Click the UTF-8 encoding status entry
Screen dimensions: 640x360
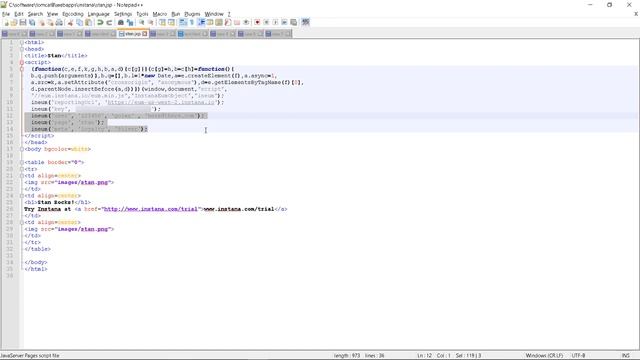(x=578, y=356)
